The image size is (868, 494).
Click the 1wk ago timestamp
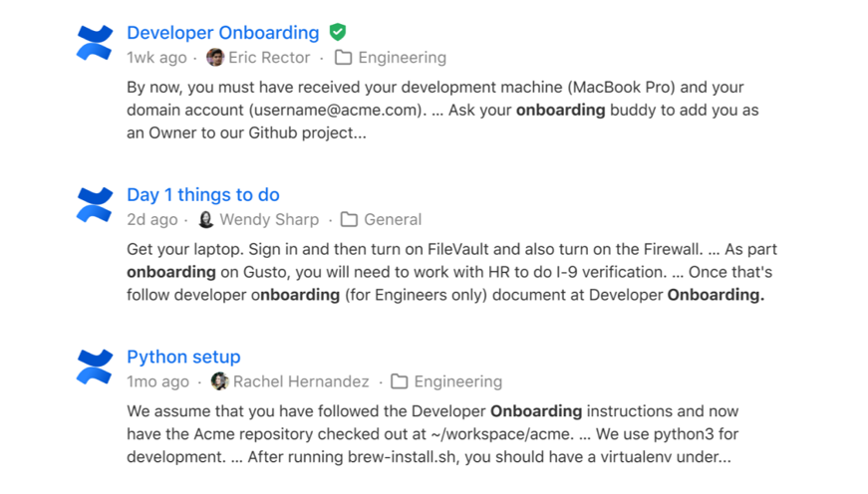156,58
